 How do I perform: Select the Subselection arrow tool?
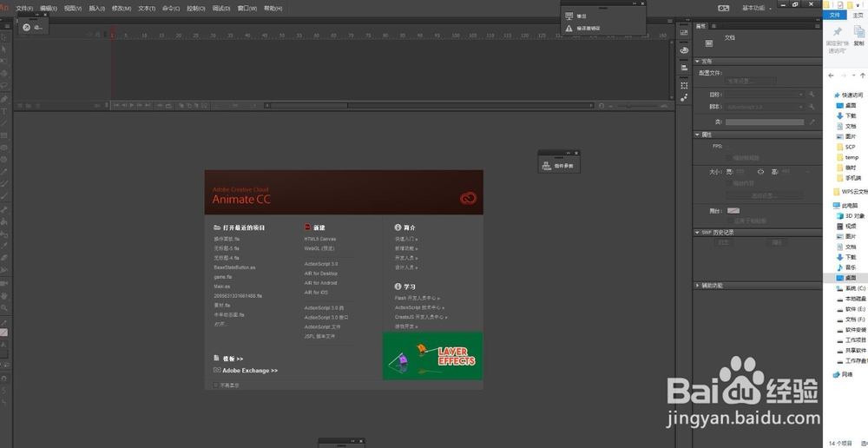click(3, 49)
